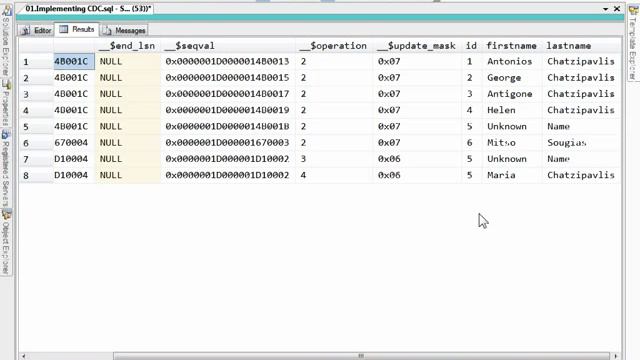Select row header number 8
The width and height of the screenshot is (640, 360).
pos(36,176)
